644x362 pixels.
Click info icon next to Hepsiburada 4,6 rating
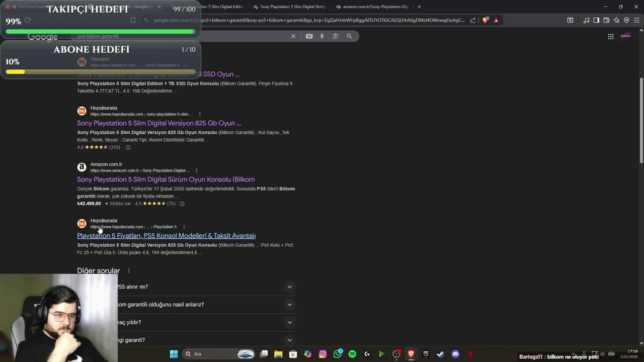[x=128, y=147]
